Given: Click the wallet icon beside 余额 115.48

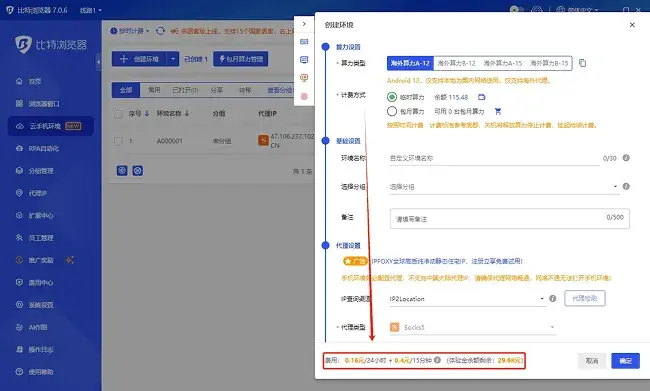Looking at the screenshot, I should click(481, 97).
